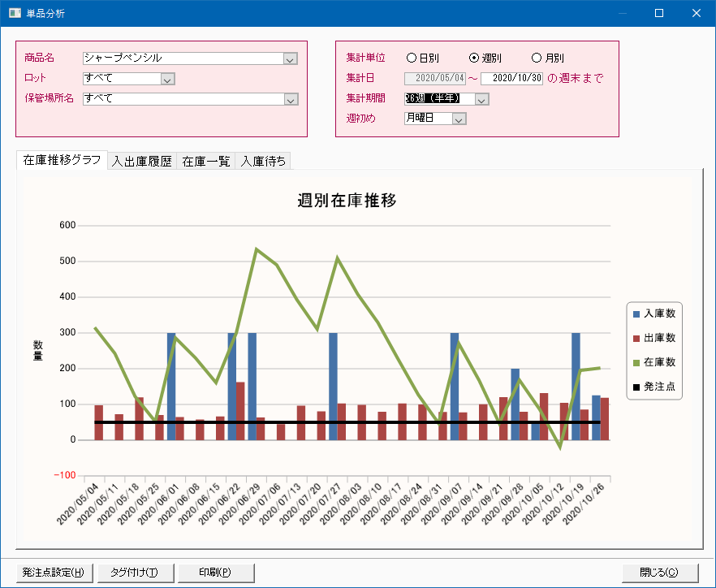Click the green 在庫数 legend marker

[x=636, y=362]
